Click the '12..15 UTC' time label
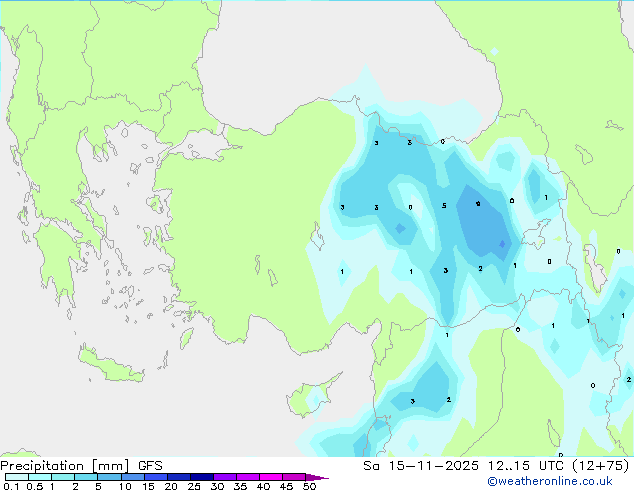 [525, 466]
